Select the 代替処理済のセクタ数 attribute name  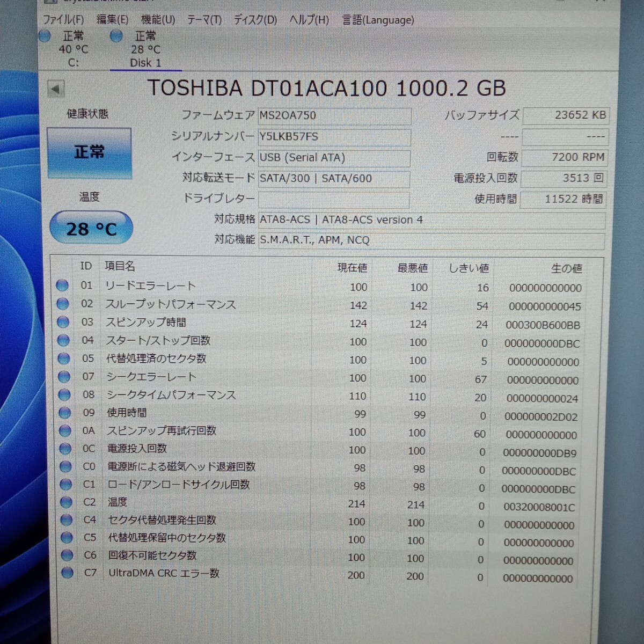pos(156,358)
